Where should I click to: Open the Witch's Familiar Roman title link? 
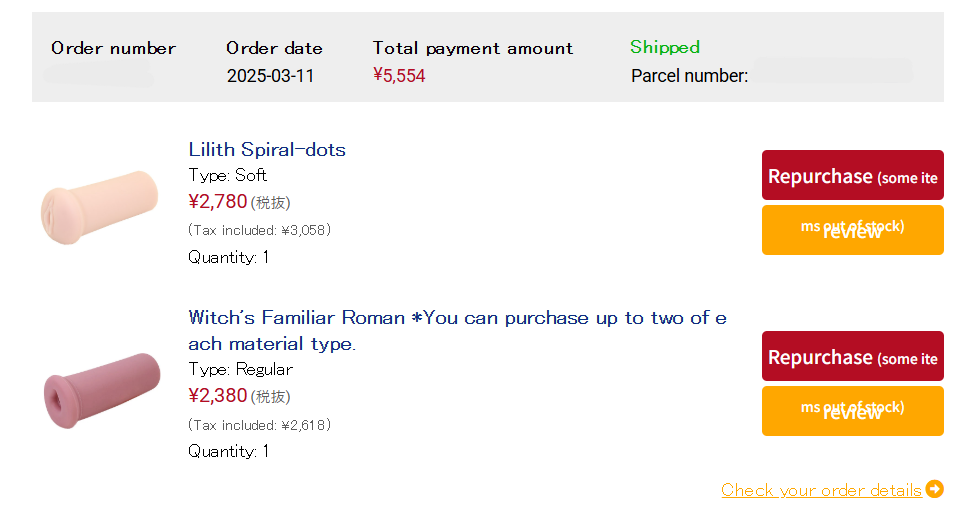click(x=458, y=331)
